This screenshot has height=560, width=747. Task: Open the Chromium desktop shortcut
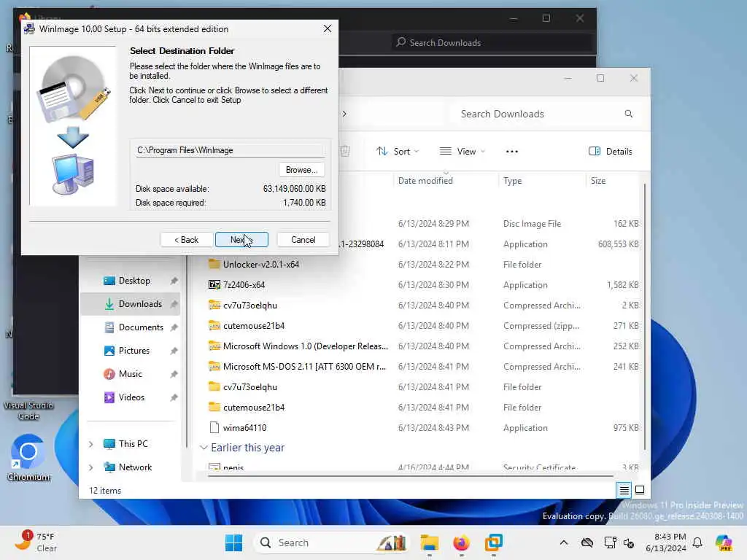28,458
